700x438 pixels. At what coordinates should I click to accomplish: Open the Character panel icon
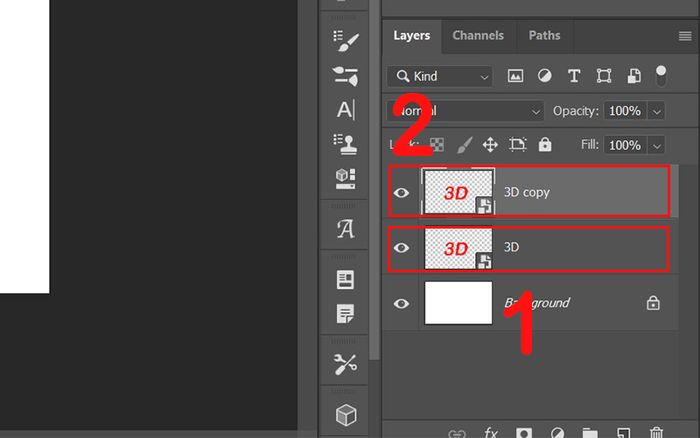pyautogui.click(x=346, y=110)
